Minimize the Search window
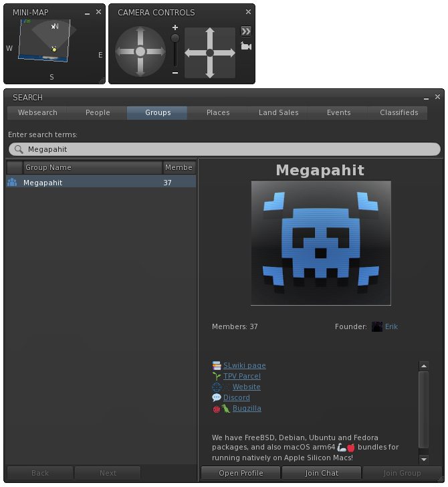 426,98
